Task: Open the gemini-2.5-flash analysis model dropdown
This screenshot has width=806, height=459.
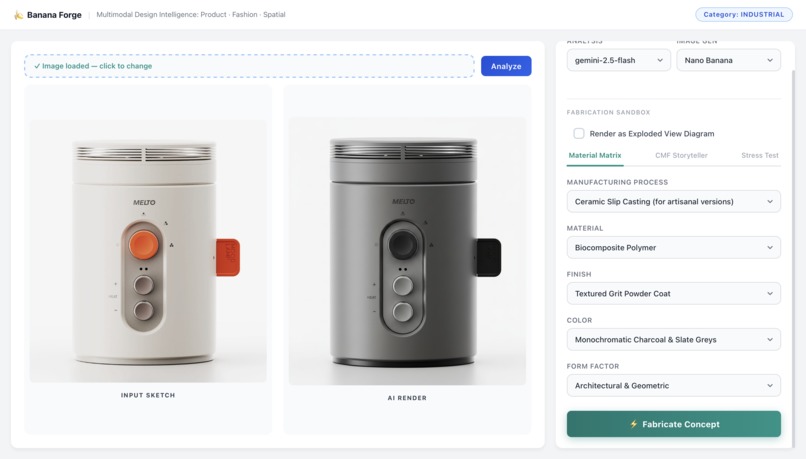Action: click(x=618, y=60)
